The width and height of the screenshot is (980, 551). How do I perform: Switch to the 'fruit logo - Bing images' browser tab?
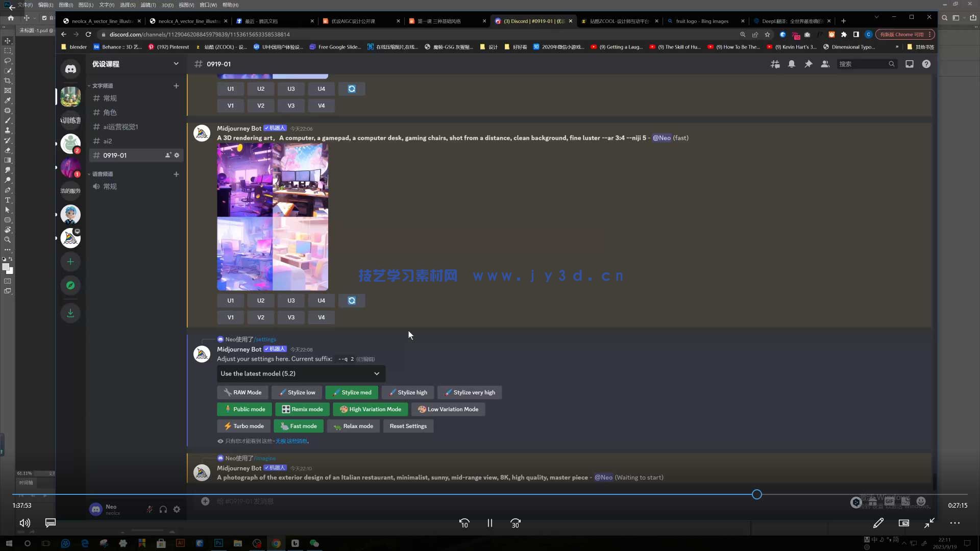pos(702,21)
